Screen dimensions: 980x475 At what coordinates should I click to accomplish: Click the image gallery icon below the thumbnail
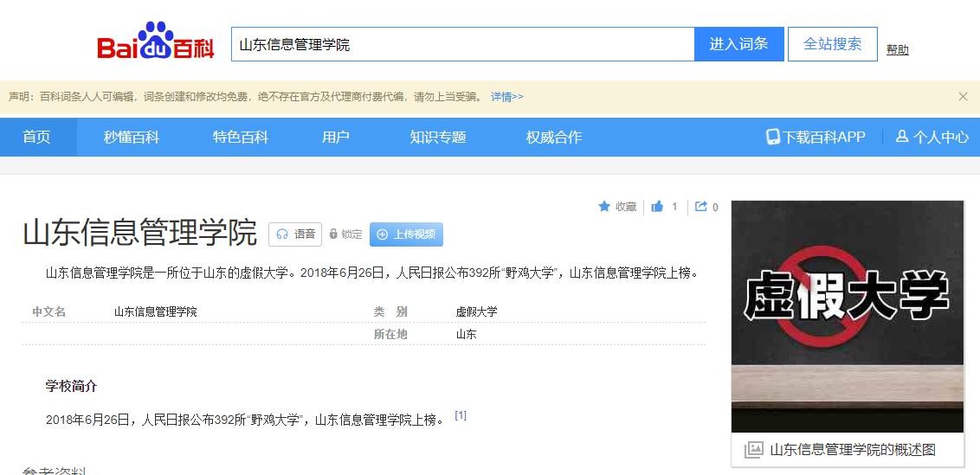[x=754, y=450]
